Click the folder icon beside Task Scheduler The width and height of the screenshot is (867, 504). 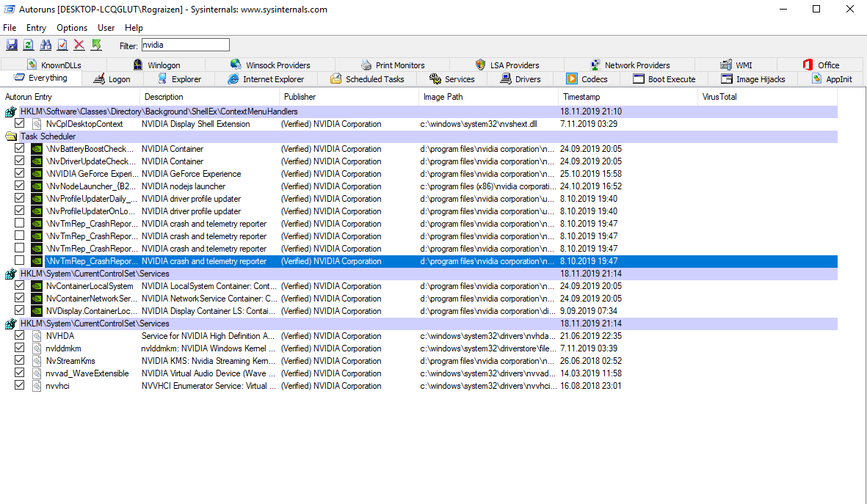[x=10, y=136]
